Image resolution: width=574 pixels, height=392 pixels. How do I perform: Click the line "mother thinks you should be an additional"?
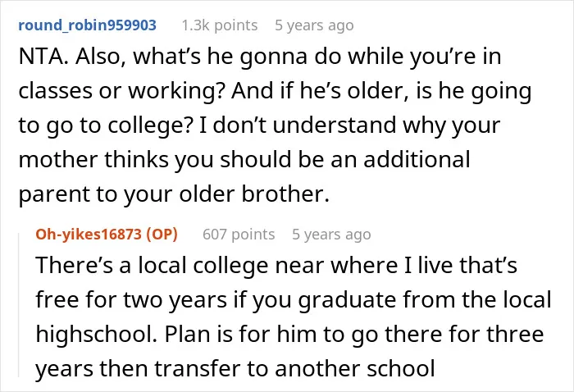tap(244, 160)
